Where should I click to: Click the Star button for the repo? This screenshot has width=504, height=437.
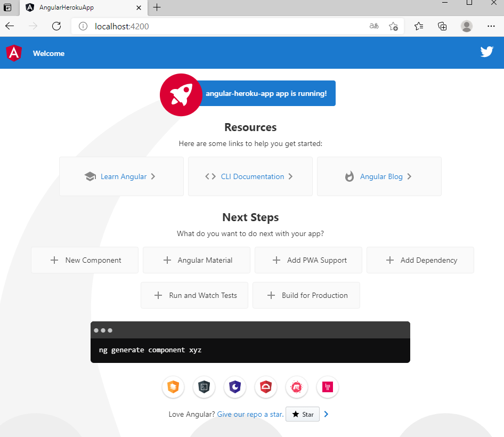(x=303, y=414)
